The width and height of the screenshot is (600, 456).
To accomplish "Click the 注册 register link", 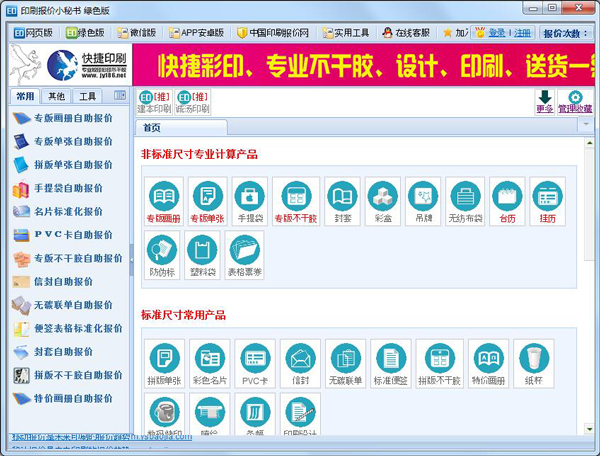I will coord(522,33).
